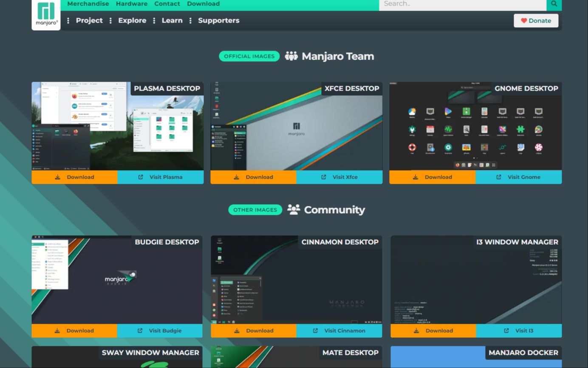Screen dimensions: 588x368
Task: Click the Visit Plasma button
Action: pos(161,177)
